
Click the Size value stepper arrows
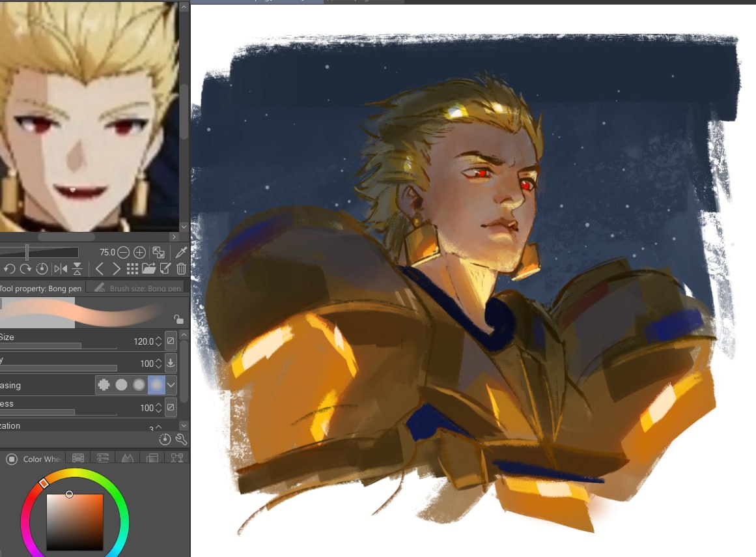(158, 341)
